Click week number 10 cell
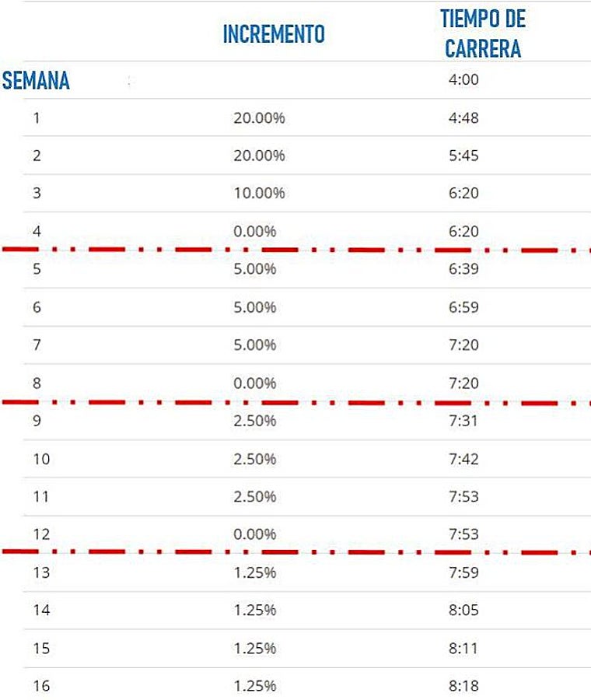591x700 pixels. (x=40, y=459)
